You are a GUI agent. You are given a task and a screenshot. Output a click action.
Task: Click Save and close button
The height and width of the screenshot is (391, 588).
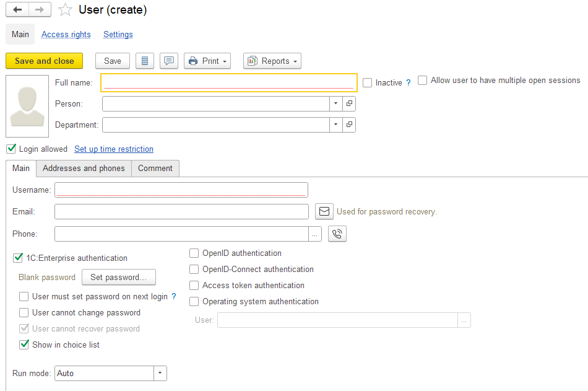coord(44,61)
